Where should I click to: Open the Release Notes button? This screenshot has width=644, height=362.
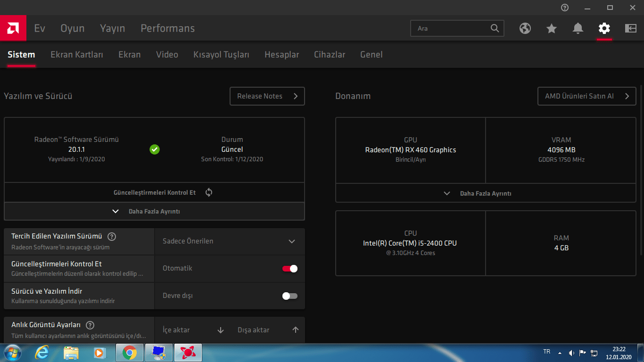click(x=267, y=96)
